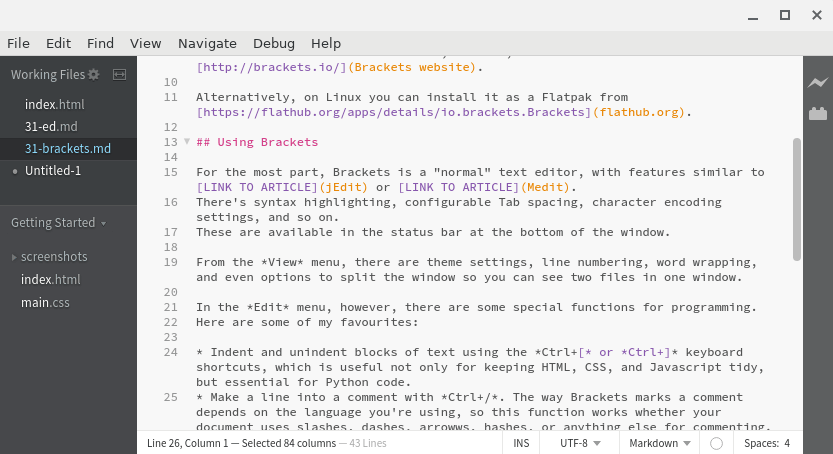
Task: Open the Navigate menu
Action: (207, 43)
